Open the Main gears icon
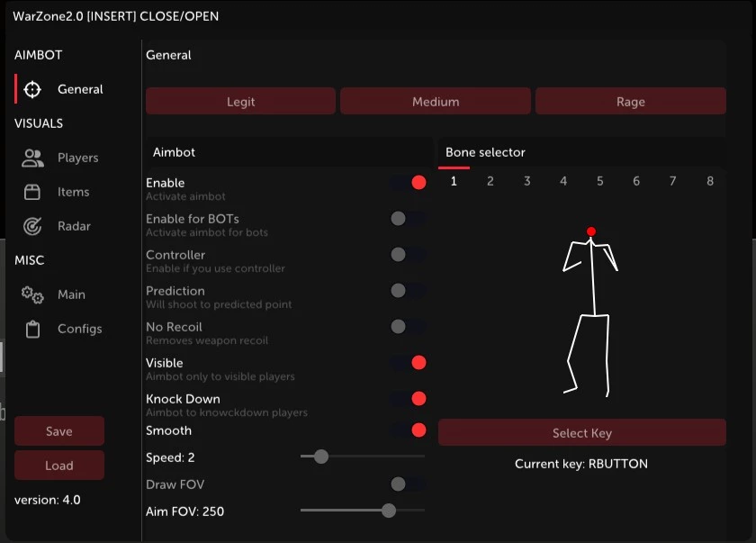 [32, 294]
